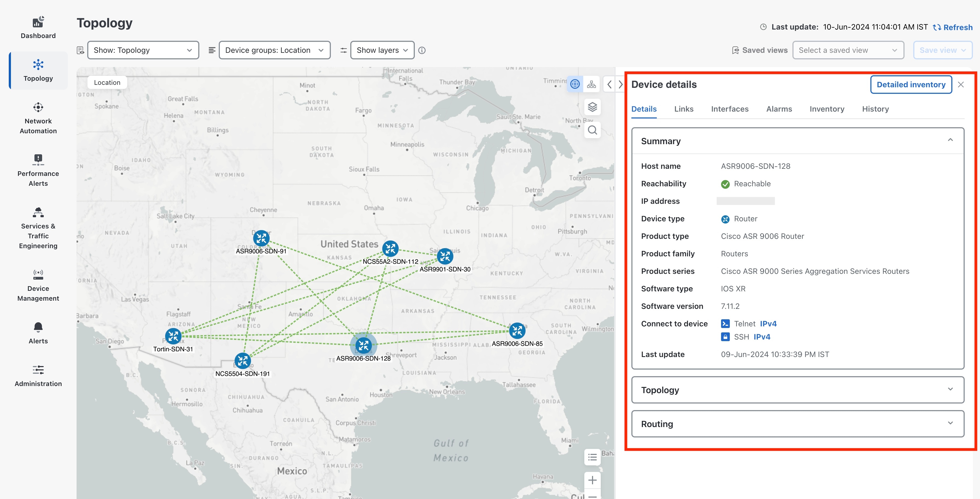Switch to the Details tab

(x=644, y=109)
